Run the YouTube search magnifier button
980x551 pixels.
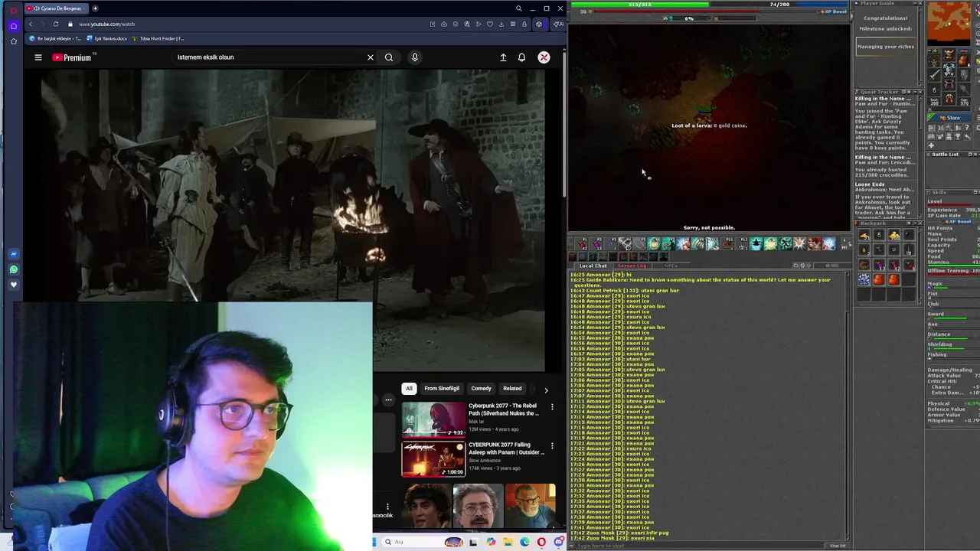click(389, 57)
